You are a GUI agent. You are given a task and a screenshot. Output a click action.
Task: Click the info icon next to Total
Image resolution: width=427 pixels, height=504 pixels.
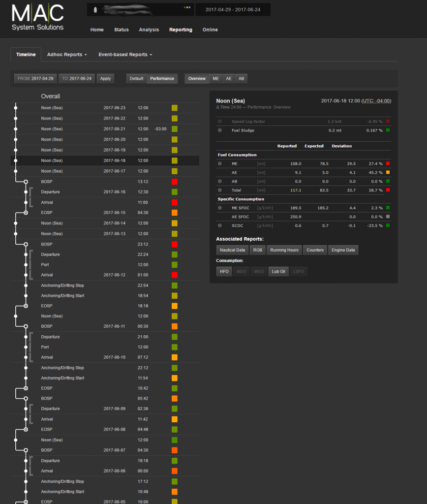pyautogui.click(x=220, y=190)
